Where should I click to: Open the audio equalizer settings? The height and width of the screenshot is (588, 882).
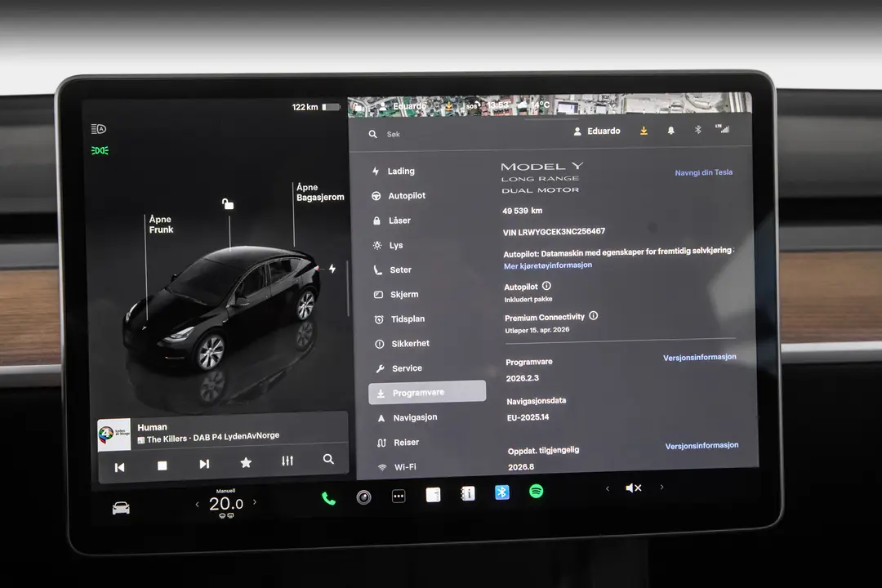coord(287,461)
